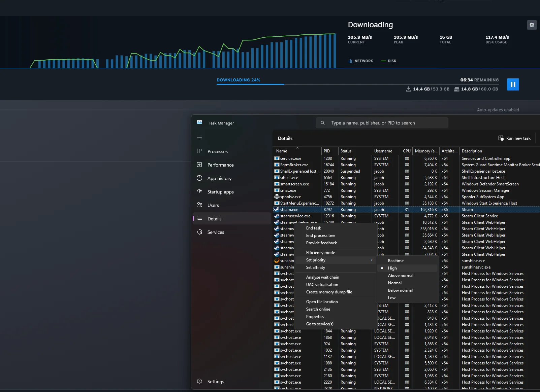The image size is (540, 392).
Task: Sort by the Status column header
Action: click(x=355, y=151)
